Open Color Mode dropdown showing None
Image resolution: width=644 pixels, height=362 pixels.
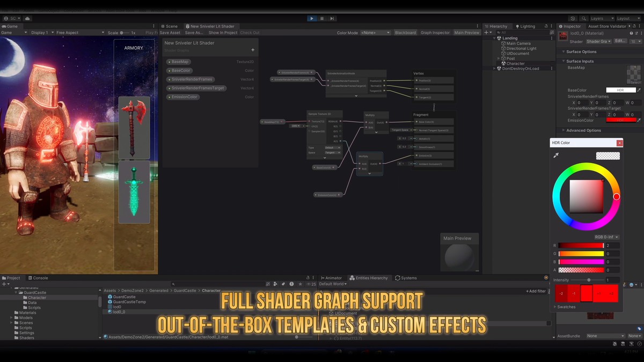[x=375, y=33]
